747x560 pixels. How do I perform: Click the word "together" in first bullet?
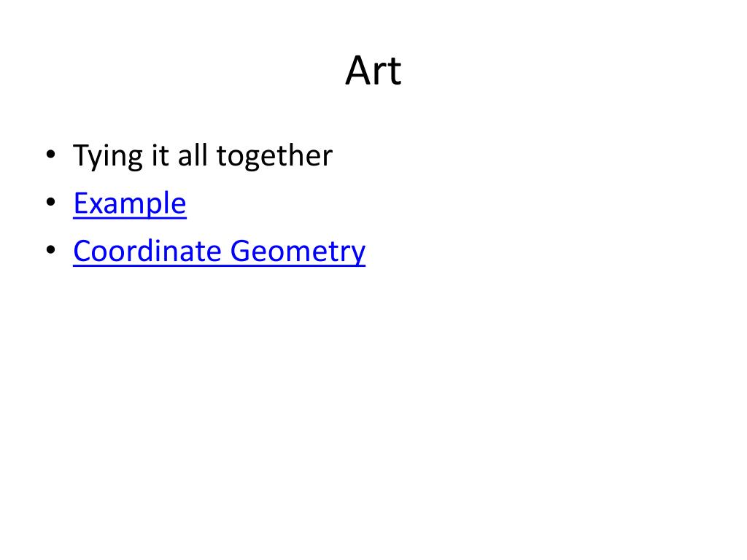273,156
